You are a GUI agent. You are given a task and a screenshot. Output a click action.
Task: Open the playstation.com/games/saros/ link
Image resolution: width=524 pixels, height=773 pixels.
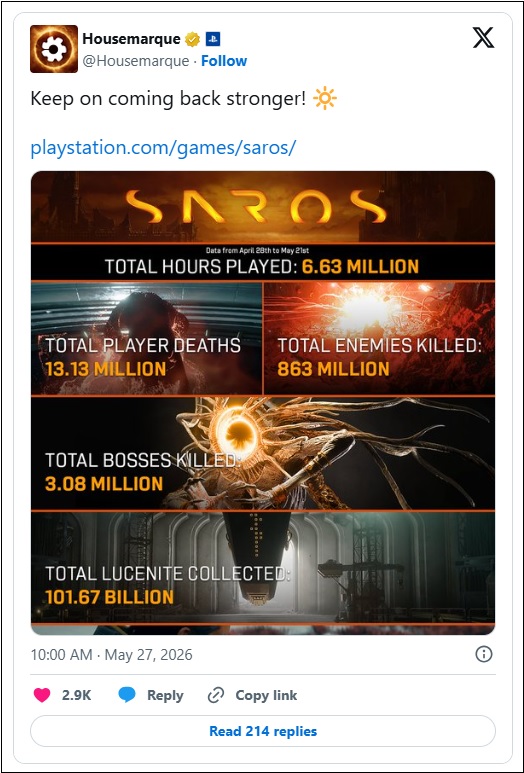coord(163,147)
